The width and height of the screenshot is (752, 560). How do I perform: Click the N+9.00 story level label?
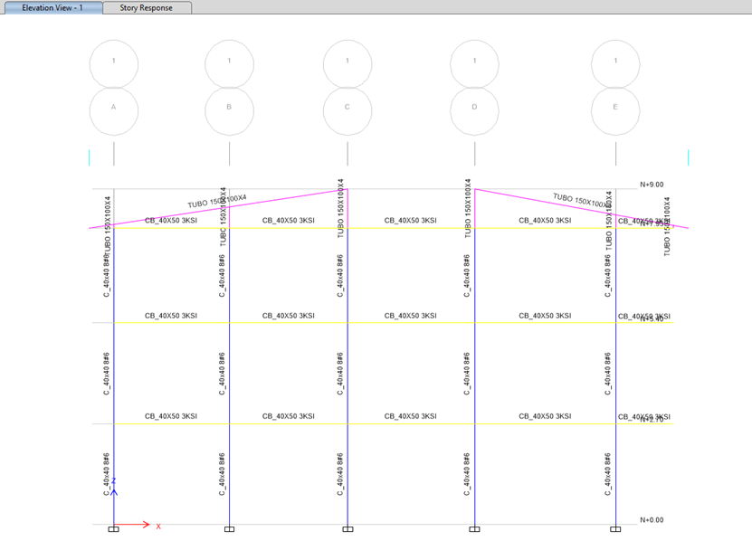pos(652,185)
